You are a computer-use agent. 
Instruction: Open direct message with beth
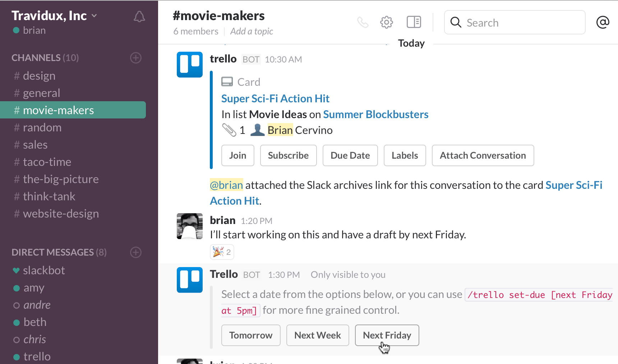tap(73, 322)
